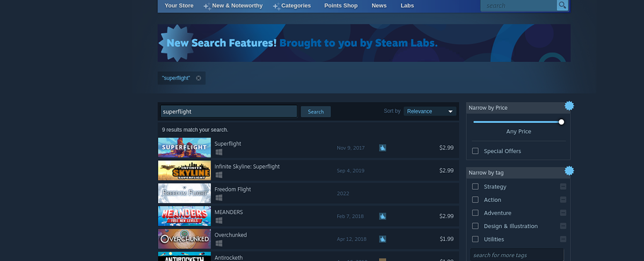The height and width of the screenshot is (261, 644).
Task: Open the Antirocketh game result
Action: 308,257
